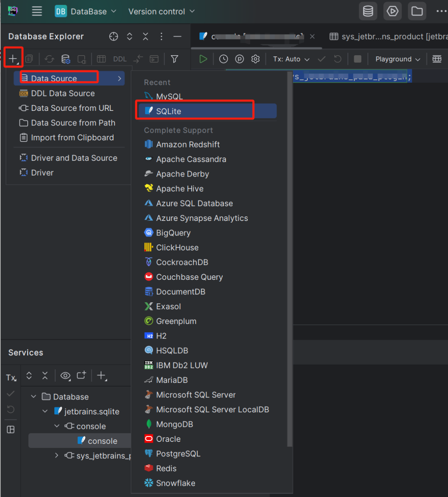448x497 pixels.
Task: Open the more options ellipsis in title bar
Action: pyautogui.click(x=441, y=11)
